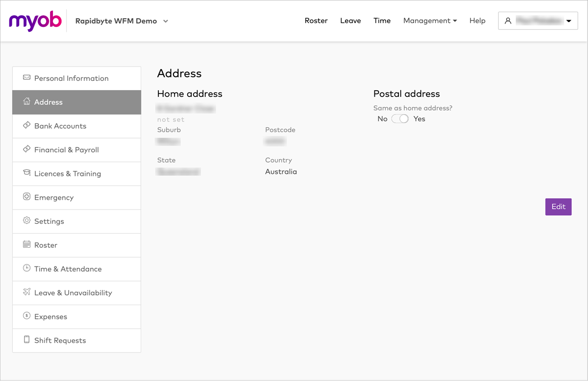This screenshot has height=381, width=588.
Task: Open the Management dropdown menu
Action: pyautogui.click(x=430, y=21)
